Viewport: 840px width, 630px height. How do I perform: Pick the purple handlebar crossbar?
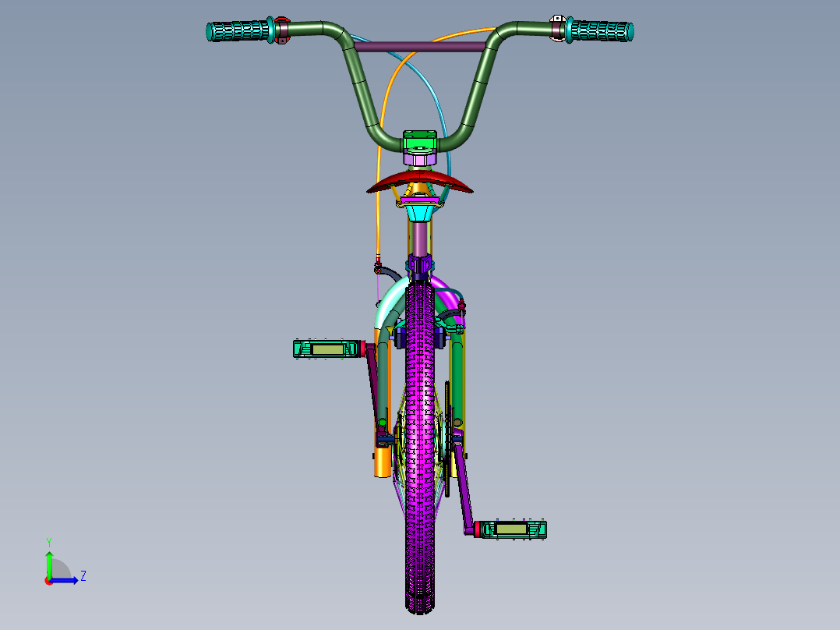pos(420,48)
